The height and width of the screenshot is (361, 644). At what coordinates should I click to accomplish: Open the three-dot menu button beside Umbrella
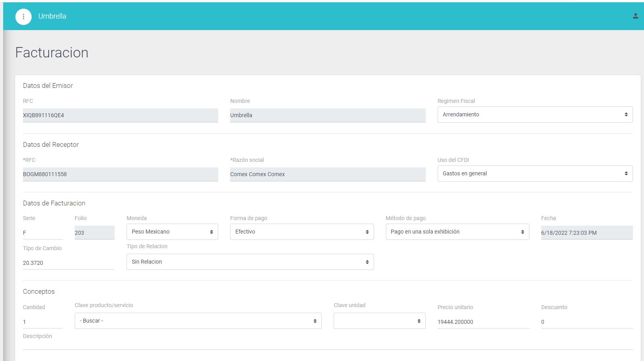click(23, 17)
